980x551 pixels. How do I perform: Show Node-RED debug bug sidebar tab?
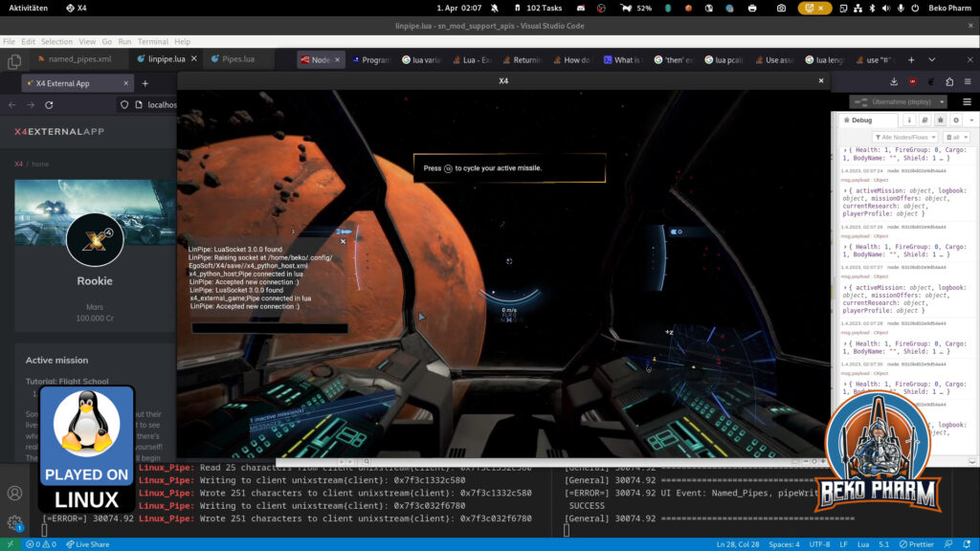[940, 120]
